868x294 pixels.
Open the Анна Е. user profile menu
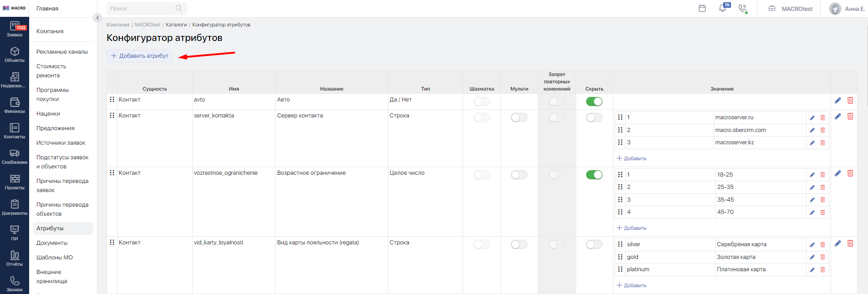pos(847,9)
